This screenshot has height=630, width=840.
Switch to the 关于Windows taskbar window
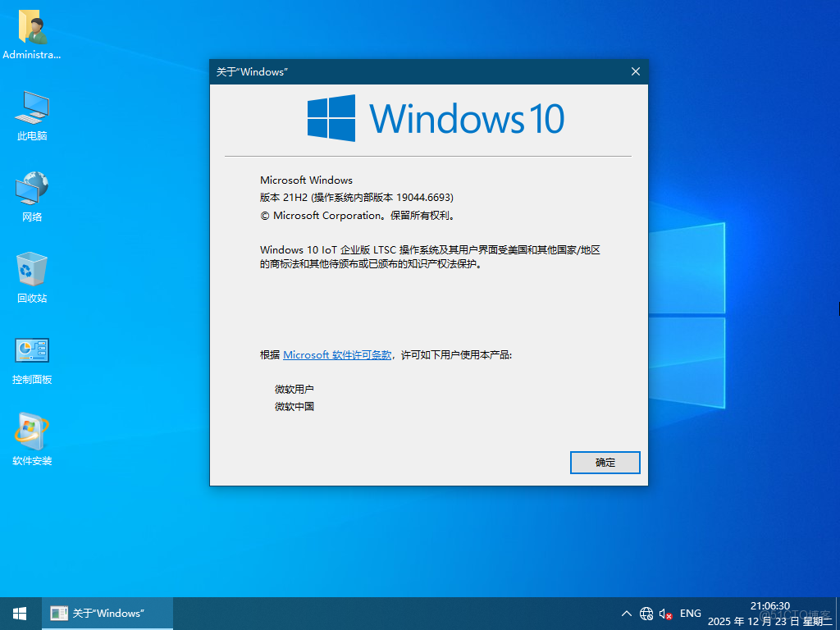[107, 613]
